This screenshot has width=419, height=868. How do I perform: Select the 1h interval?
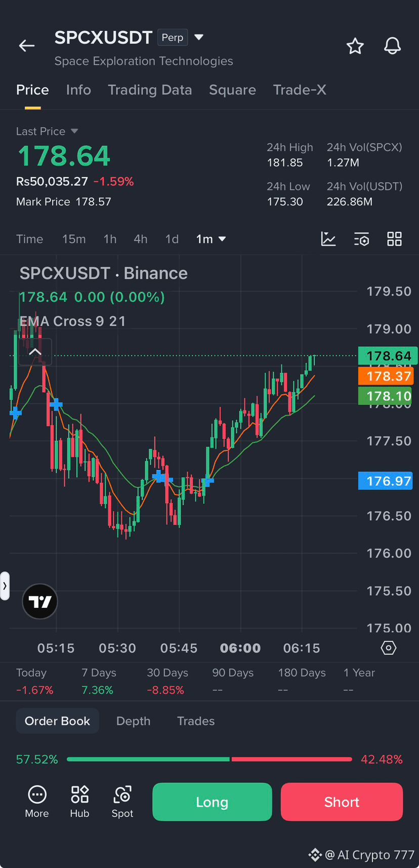[x=110, y=239]
